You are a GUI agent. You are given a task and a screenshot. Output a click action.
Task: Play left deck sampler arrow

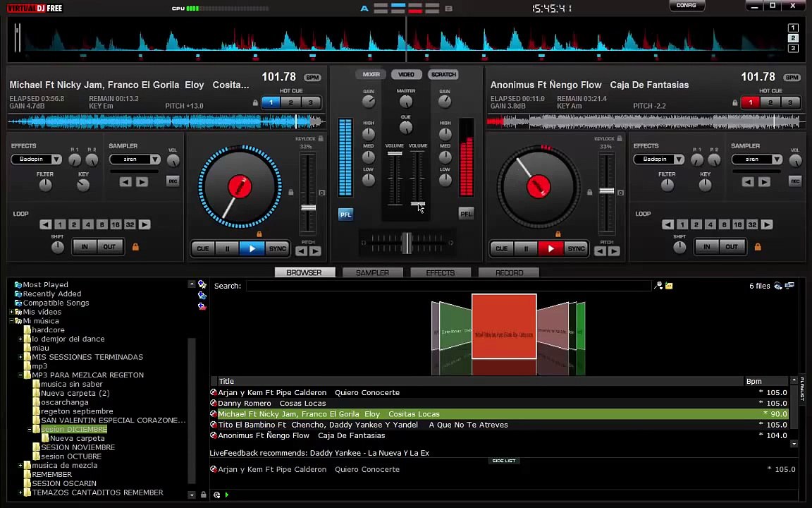pos(142,182)
